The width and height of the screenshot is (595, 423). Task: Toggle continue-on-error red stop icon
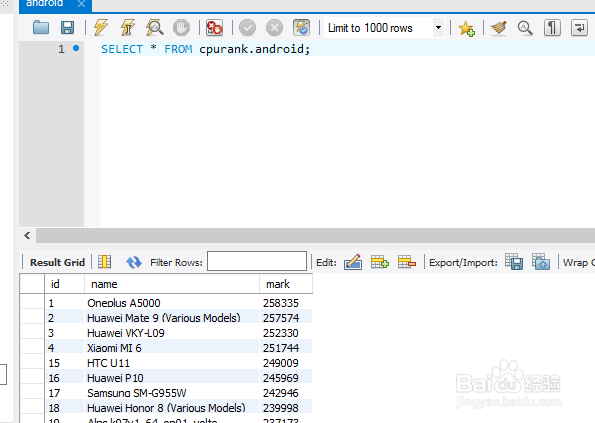click(x=214, y=28)
